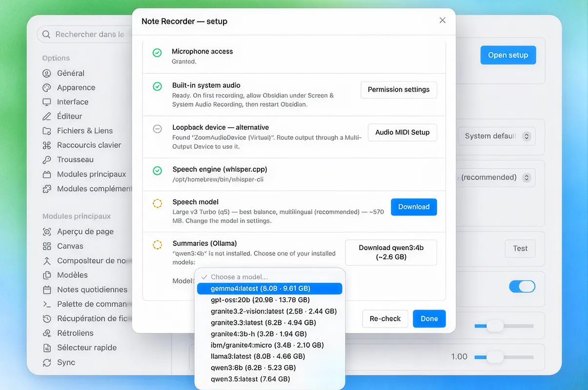
Task: Click the Palette de commandes terminal icon
Action: click(47, 304)
